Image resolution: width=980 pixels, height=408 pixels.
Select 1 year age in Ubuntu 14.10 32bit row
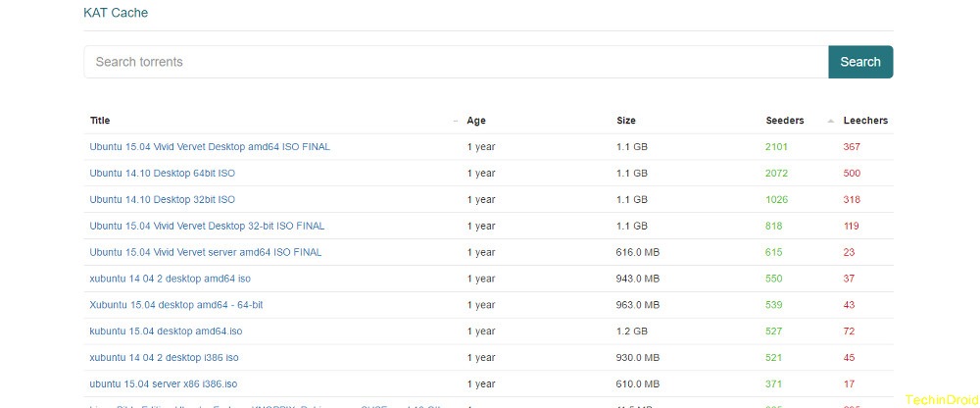coord(481,200)
